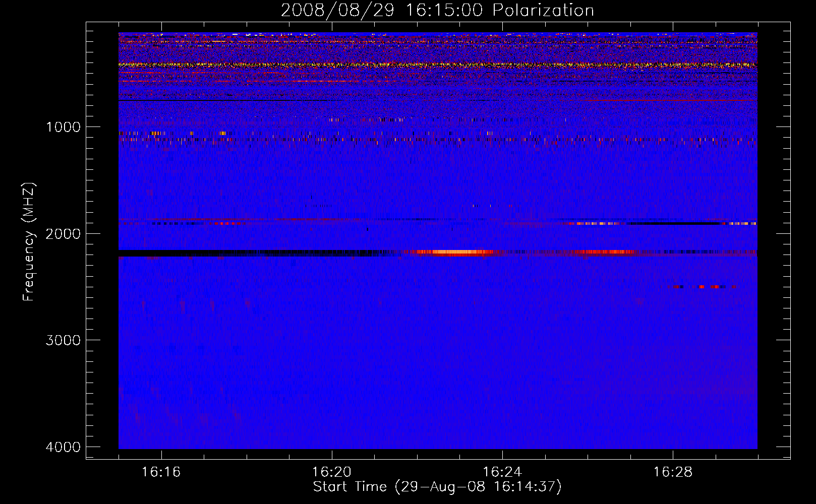
Task: Click the yellow dots just below 1000 MHz near 16:16
Action: (x=156, y=134)
